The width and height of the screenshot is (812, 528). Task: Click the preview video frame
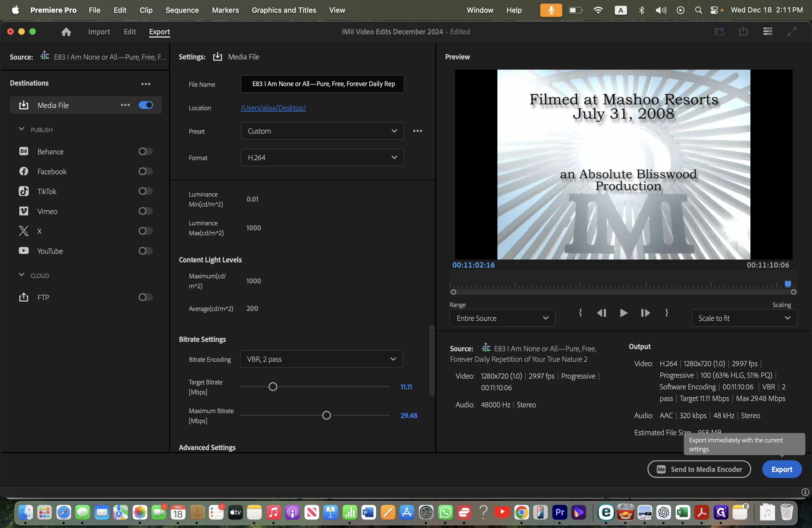[x=623, y=164]
